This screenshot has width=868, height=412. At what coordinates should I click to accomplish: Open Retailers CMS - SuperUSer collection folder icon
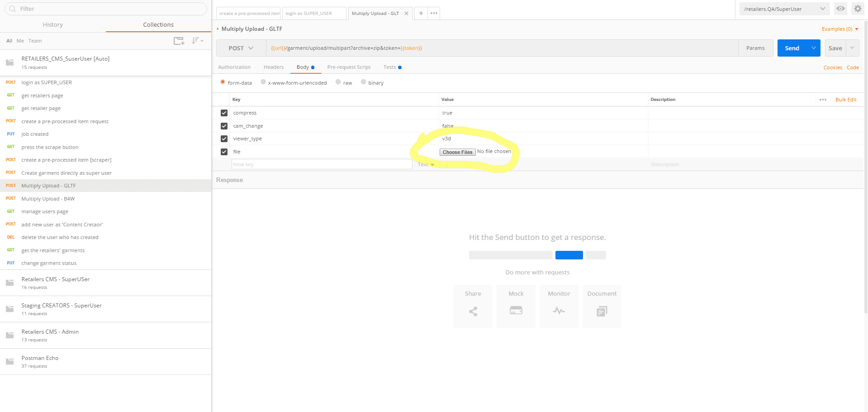[9, 283]
